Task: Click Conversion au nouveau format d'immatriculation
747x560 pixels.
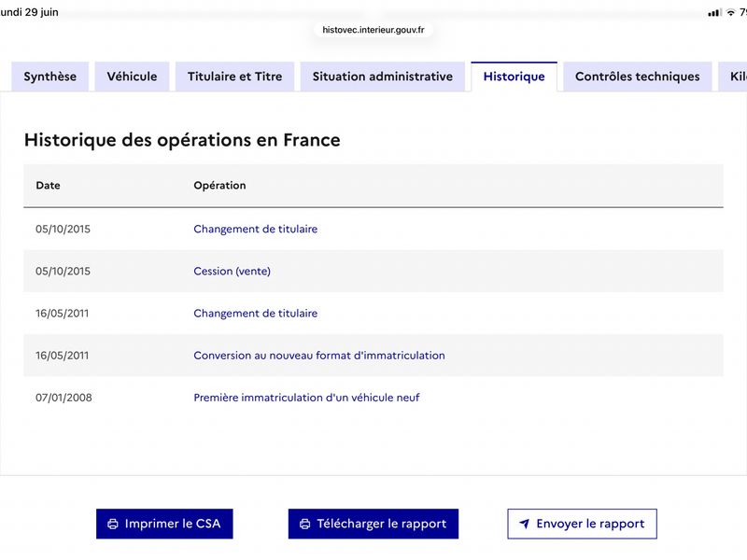Action: (x=319, y=356)
